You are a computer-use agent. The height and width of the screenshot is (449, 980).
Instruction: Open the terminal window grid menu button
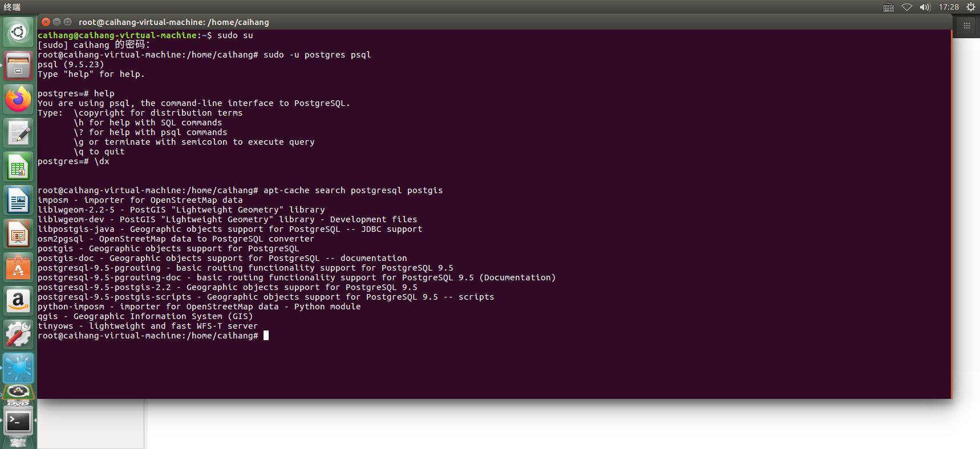(966, 26)
